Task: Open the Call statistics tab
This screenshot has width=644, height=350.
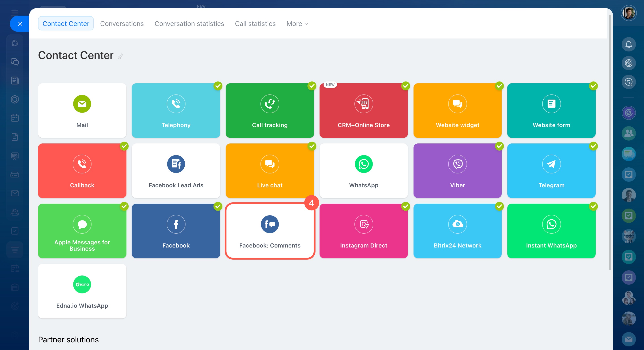Action: [x=255, y=24]
